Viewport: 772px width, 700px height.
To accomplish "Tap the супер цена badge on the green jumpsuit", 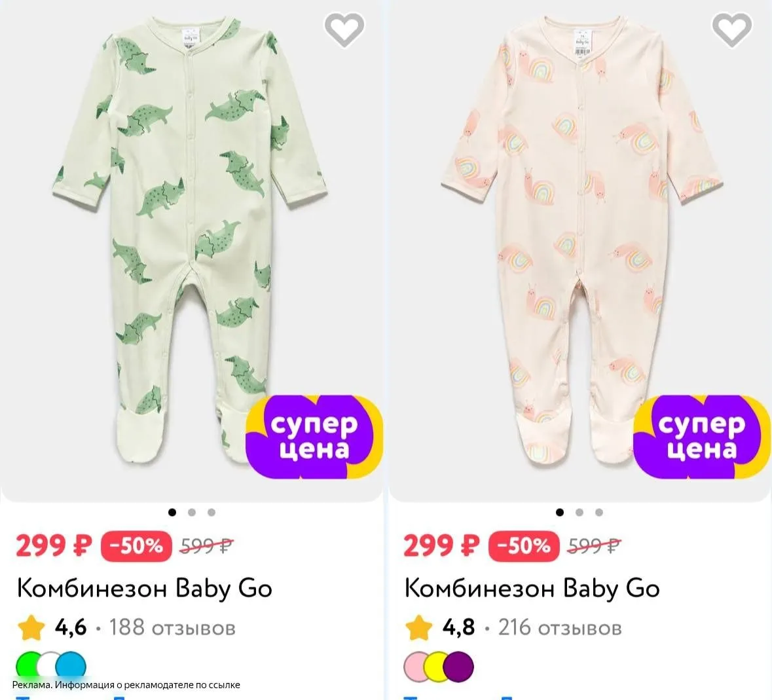I will click(314, 437).
